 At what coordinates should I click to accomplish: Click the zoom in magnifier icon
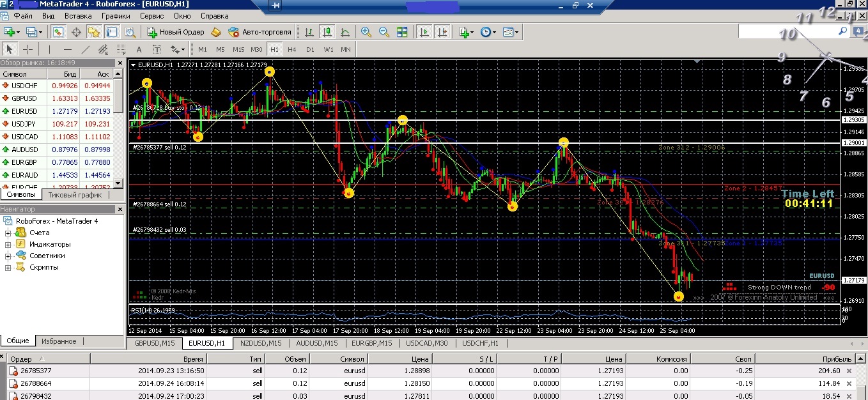pos(366,32)
